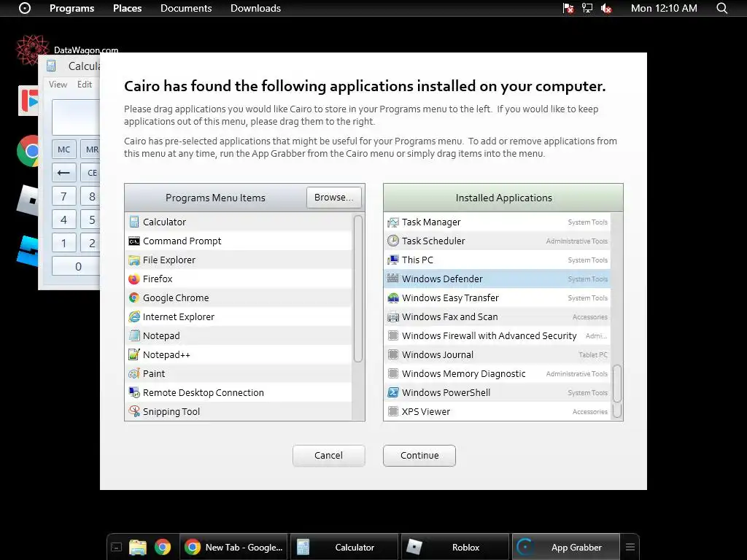Click the Firefox icon in Programs Menu Items
747x560 pixels.
[134, 279]
